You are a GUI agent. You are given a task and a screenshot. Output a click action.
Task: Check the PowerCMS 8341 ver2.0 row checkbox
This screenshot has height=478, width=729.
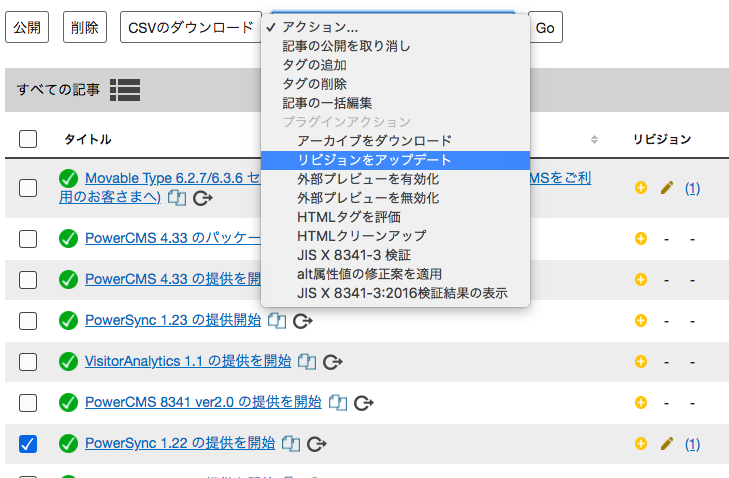coord(28,403)
